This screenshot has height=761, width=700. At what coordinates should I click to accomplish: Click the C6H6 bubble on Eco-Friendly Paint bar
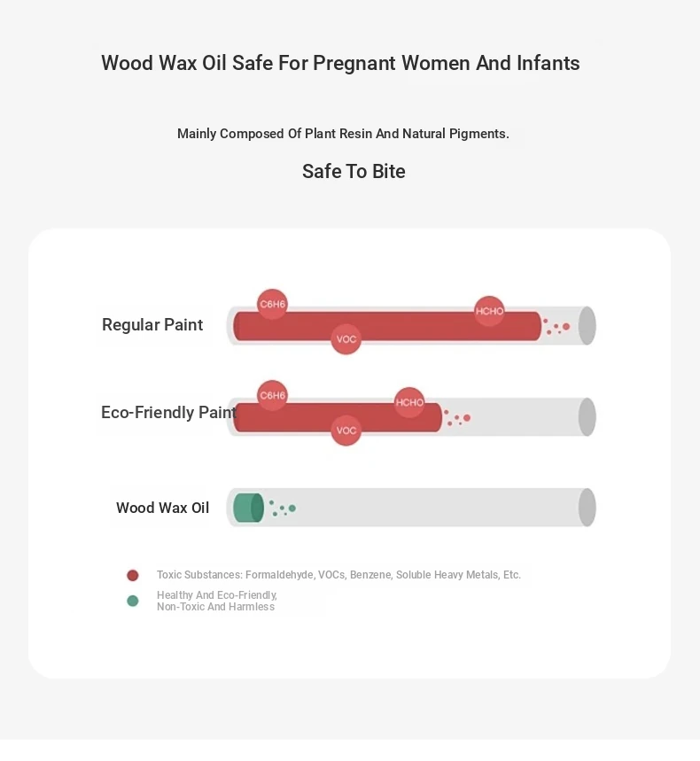point(272,395)
